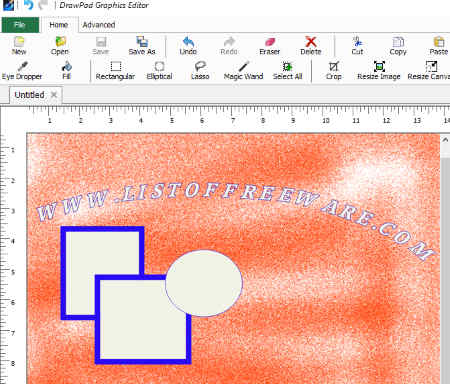Click the ellipse shape on canvas
450x384 pixels.
point(204,283)
